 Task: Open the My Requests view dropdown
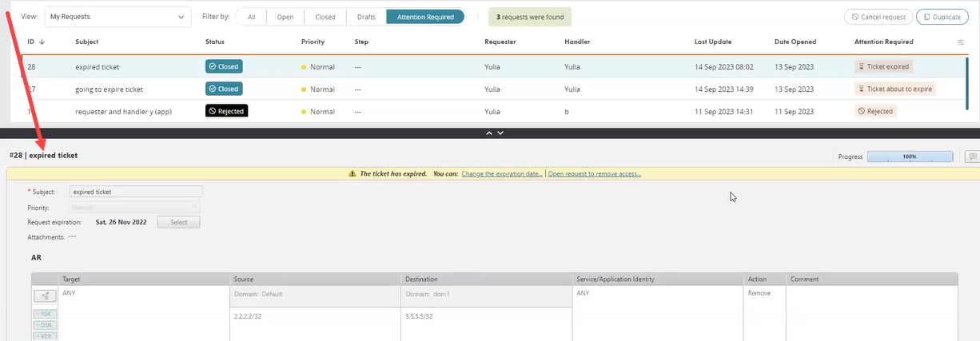(x=117, y=17)
